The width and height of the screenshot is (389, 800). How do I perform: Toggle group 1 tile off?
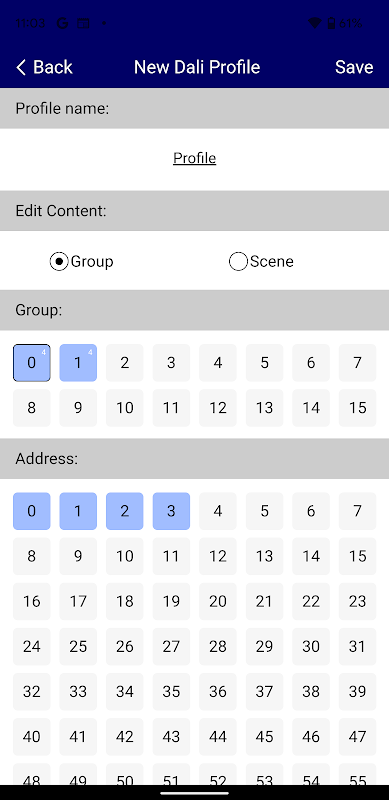[x=78, y=363]
